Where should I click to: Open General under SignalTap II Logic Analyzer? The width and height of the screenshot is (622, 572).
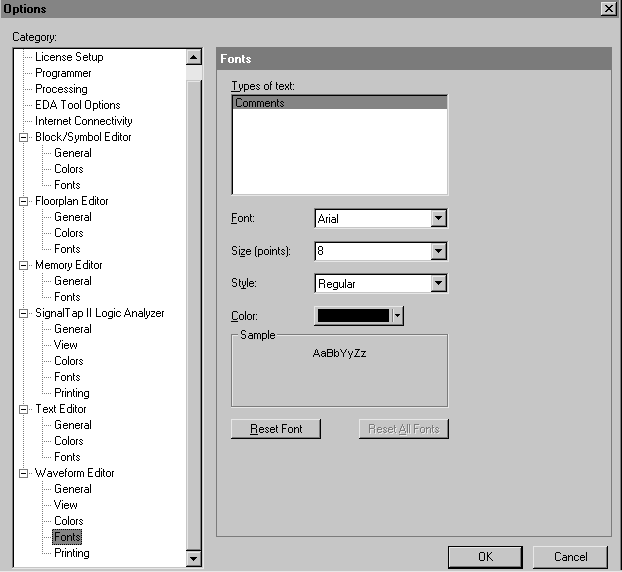pyautogui.click(x=73, y=329)
